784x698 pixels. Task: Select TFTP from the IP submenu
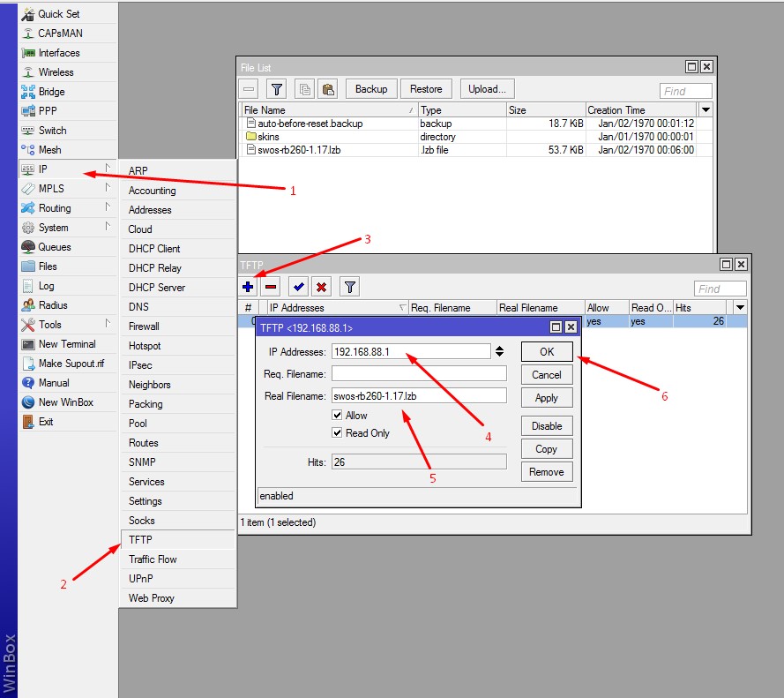(x=140, y=540)
